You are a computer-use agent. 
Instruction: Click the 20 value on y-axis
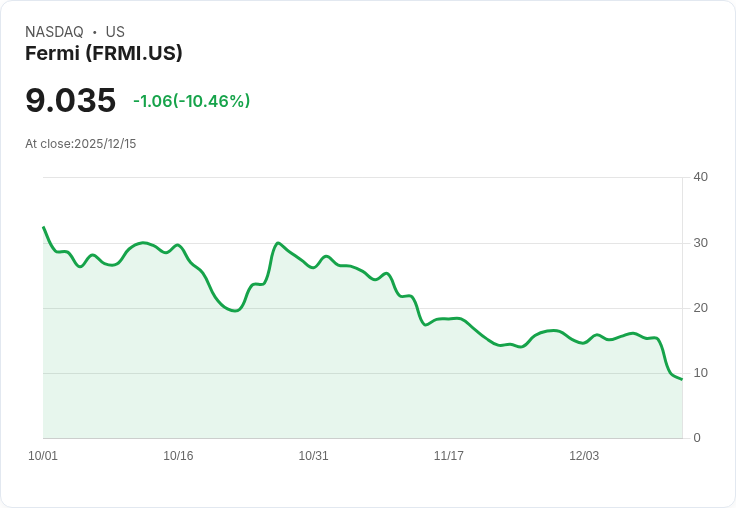[x=700, y=308]
